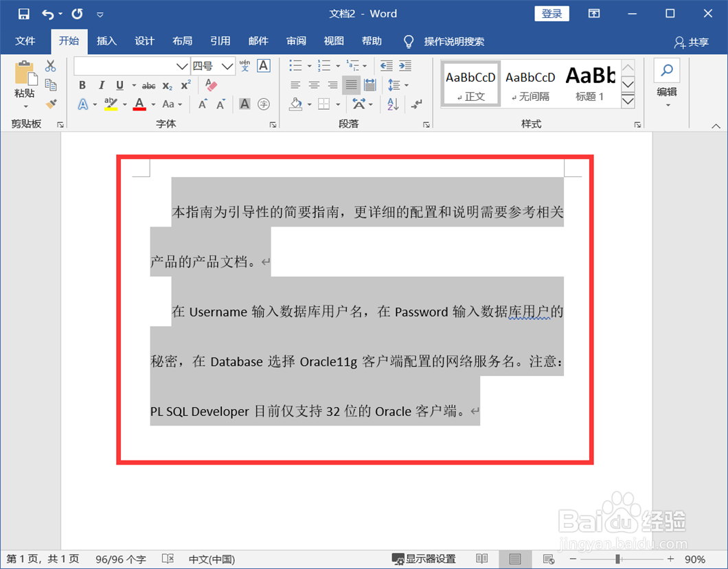Copy selection with the copy icon
The width and height of the screenshot is (728, 569).
51,85
